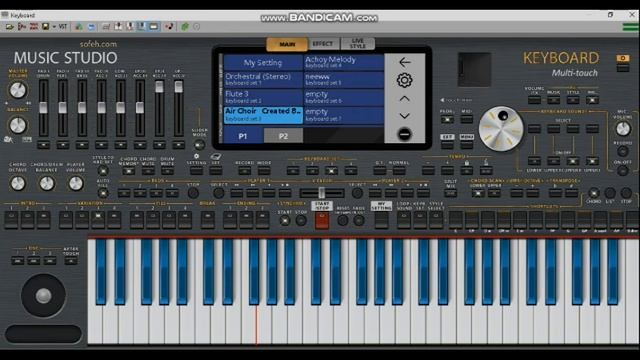Click the Balance knob
This screenshot has width=640, height=360.
(x=18, y=125)
